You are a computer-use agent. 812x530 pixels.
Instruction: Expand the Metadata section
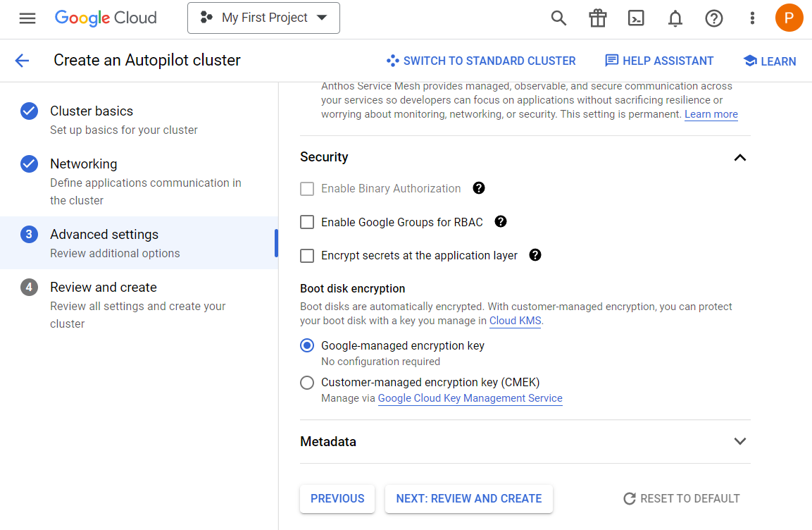point(739,441)
